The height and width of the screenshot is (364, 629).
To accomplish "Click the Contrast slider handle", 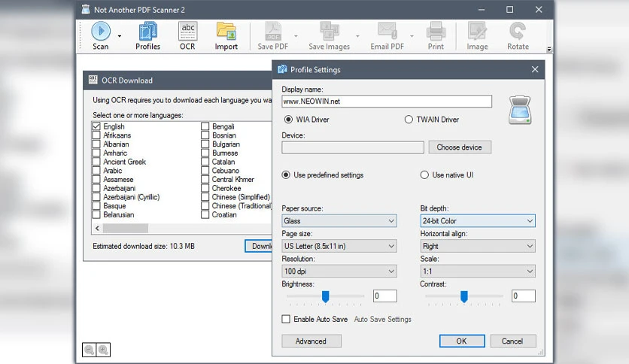I will click(464, 296).
